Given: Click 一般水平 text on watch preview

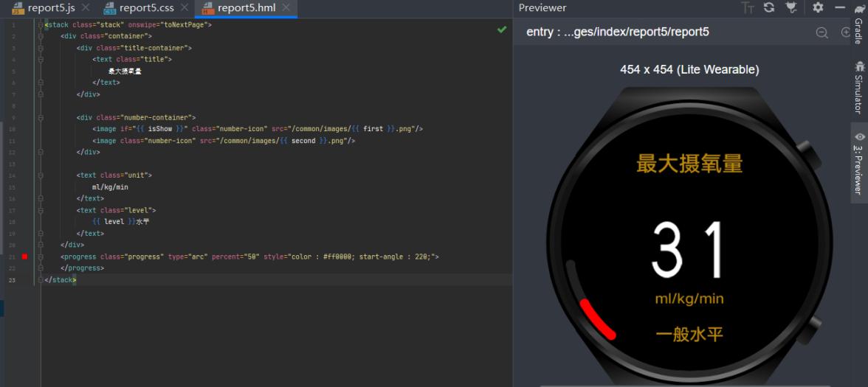Looking at the screenshot, I should pyautogui.click(x=689, y=334).
